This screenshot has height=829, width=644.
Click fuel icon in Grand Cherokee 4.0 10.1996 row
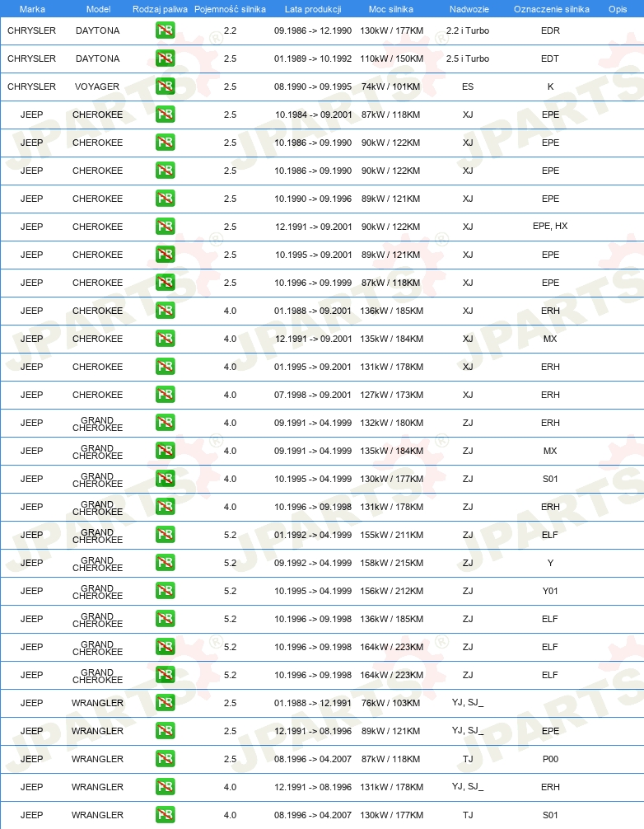(166, 507)
